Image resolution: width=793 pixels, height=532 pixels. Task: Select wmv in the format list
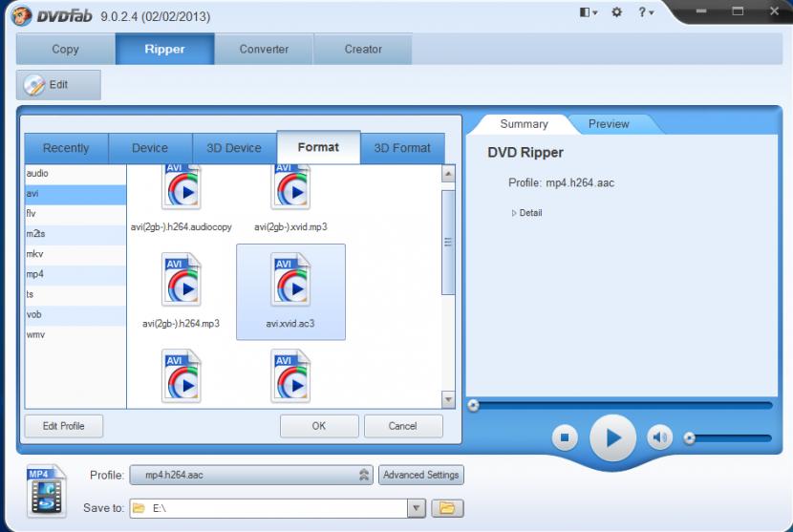tap(75, 335)
